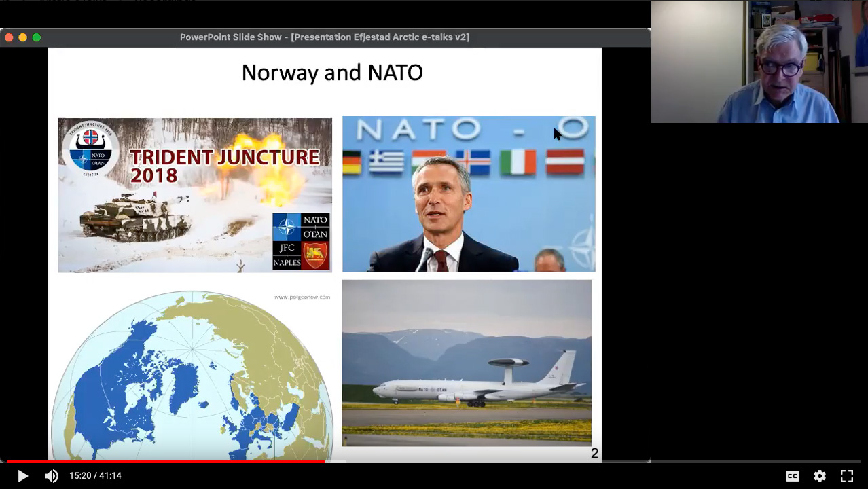The width and height of the screenshot is (868, 489).
Task: Click the 15:20 / 41:14 time display
Action: pyautogui.click(x=95, y=476)
